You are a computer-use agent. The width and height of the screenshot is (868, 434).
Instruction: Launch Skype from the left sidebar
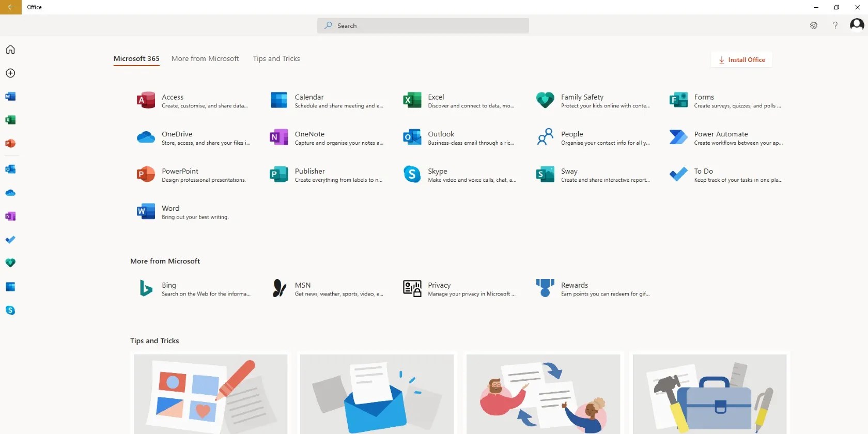(10, 310)
